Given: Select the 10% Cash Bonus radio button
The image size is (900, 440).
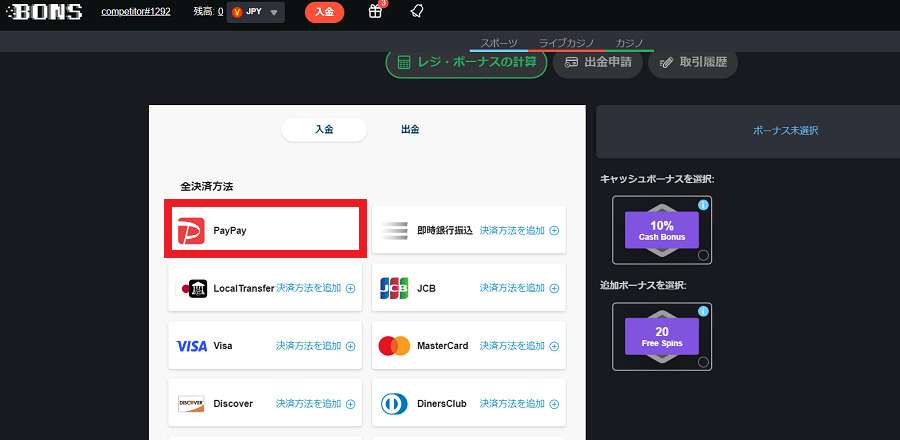Looking at the screenshot, I should pos(703,255).
